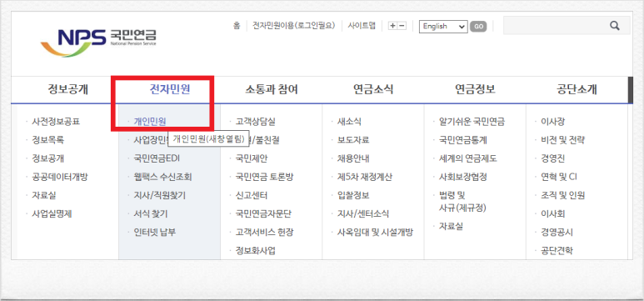Select 인터넷 납부 submenu item
644x301 pixels.
coord(154,233)
